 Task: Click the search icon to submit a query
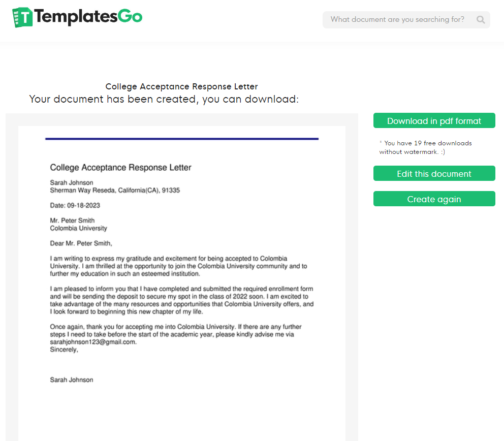pyautogui.click(x=480, y=19)
